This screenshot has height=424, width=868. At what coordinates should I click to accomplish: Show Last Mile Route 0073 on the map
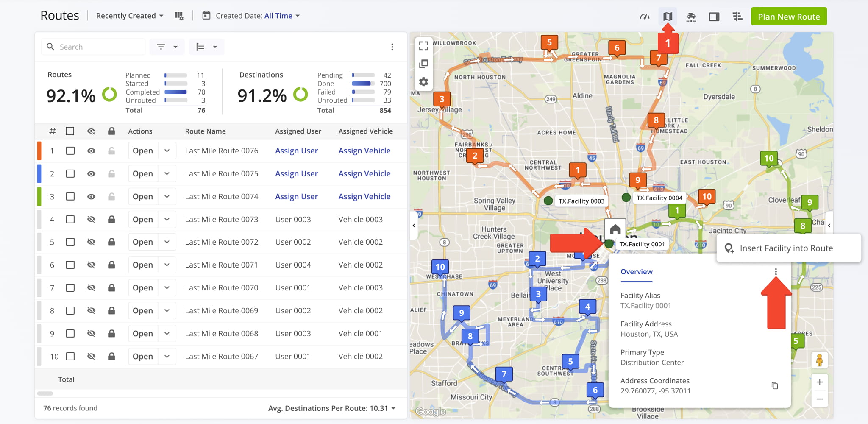point(91,219)
